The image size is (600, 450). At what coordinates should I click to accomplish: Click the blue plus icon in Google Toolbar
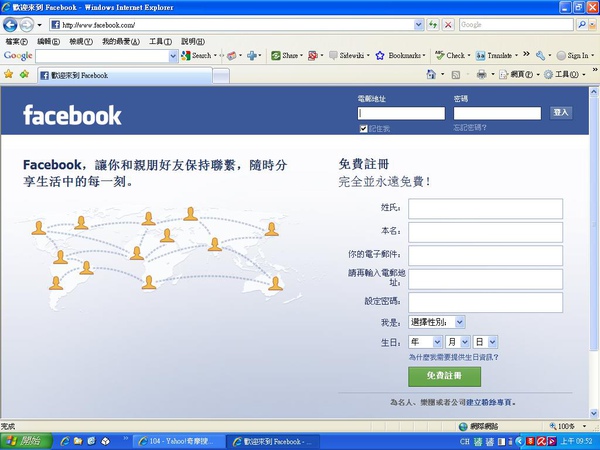252,56
